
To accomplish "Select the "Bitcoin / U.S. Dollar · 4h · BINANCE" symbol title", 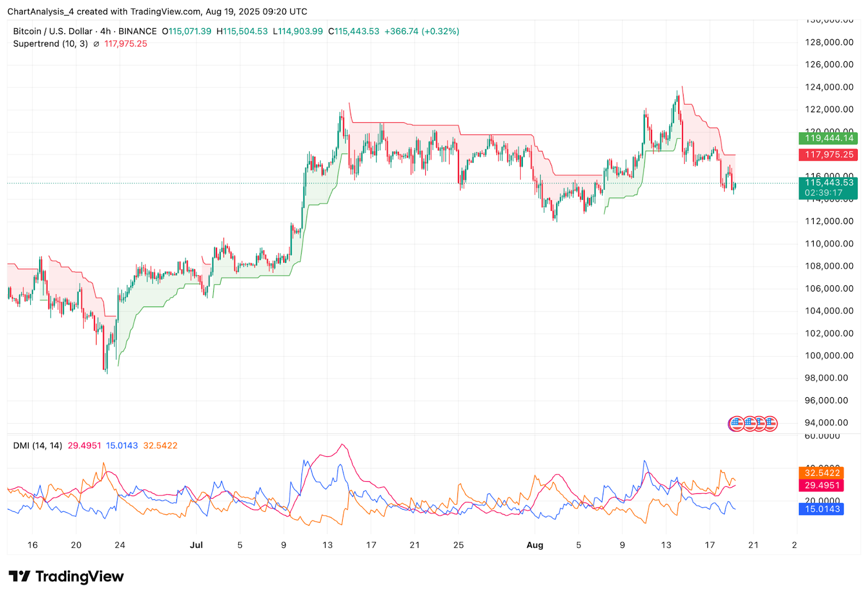I will (x=85, y=31).
